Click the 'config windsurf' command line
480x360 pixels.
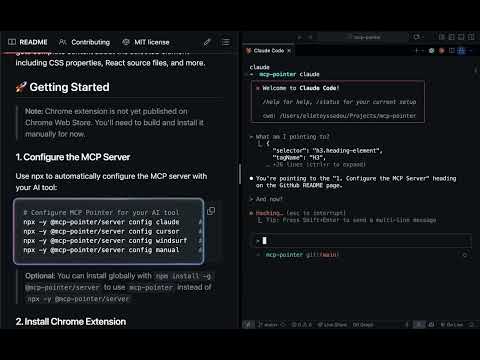pos(105,241)
